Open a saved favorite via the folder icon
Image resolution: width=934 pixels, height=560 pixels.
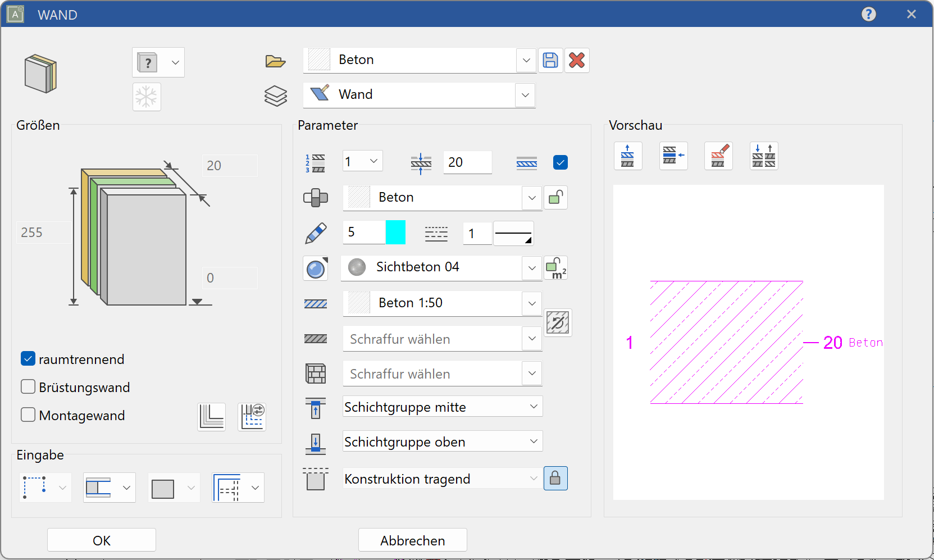click(275, 61)
